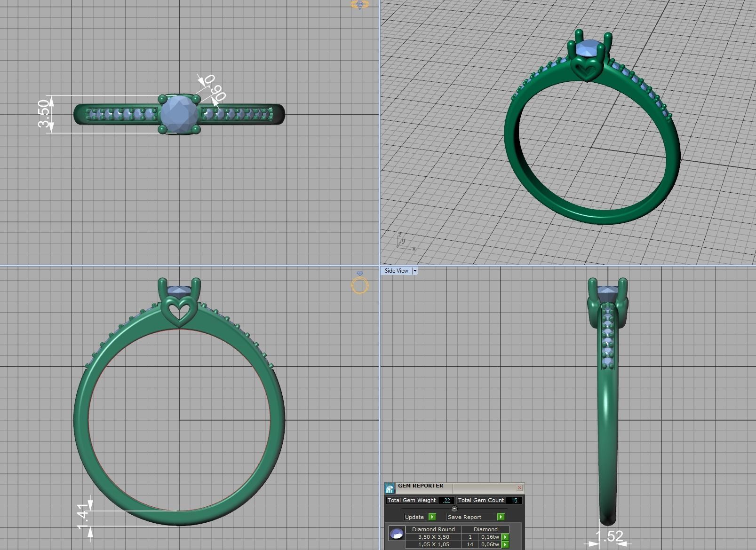This screenshot has width=756, height=550.
Task: Click the GEM REPORTER title text
Action: 421,486
